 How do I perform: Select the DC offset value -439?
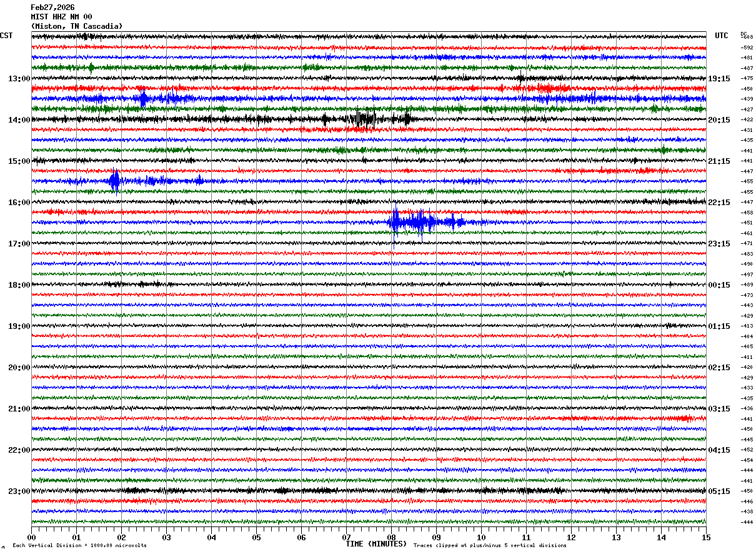click(747, 99)
